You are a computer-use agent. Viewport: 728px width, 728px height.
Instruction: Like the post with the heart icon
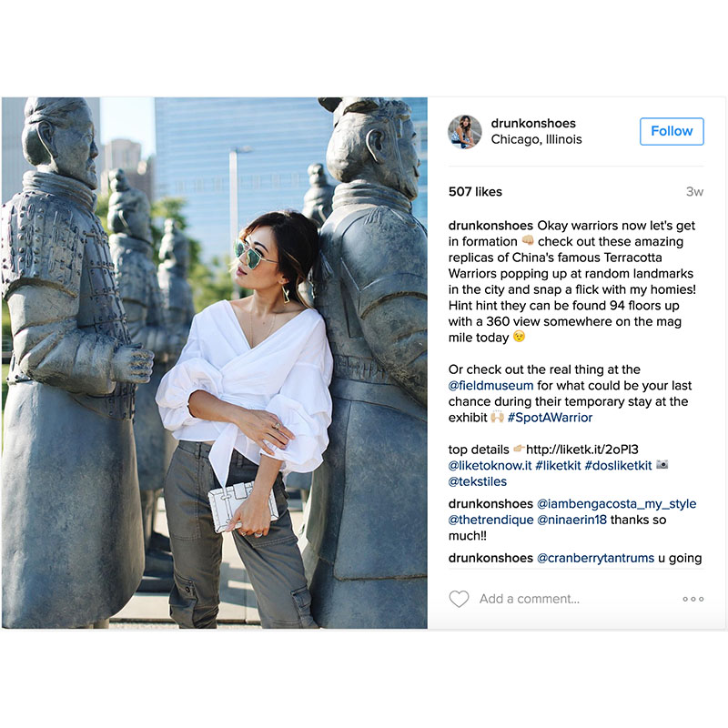tap(459, 599)
